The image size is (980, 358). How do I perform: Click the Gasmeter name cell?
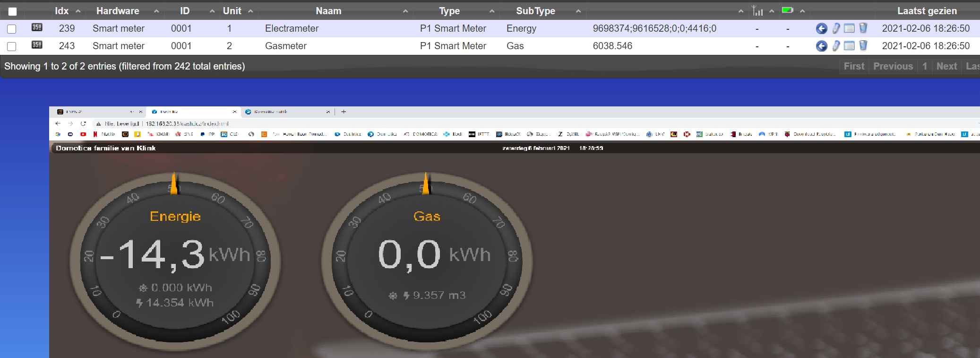tap(286, 46)
